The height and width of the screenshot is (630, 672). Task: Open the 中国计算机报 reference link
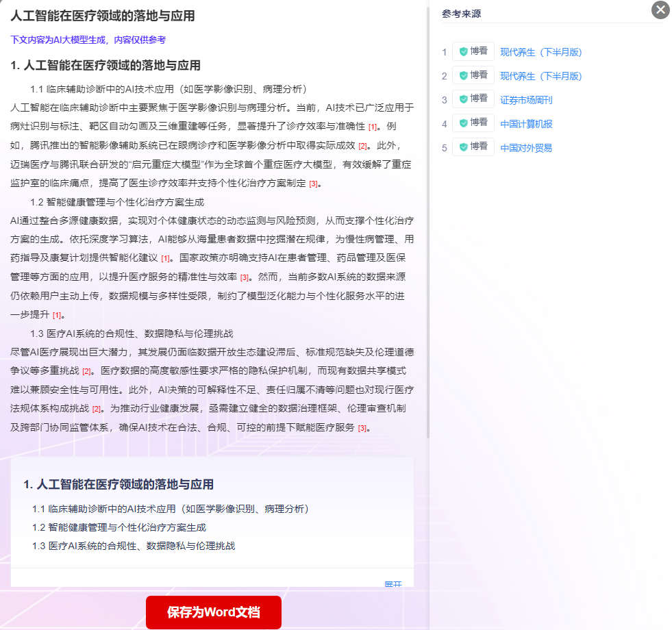(x=526, y=124)
